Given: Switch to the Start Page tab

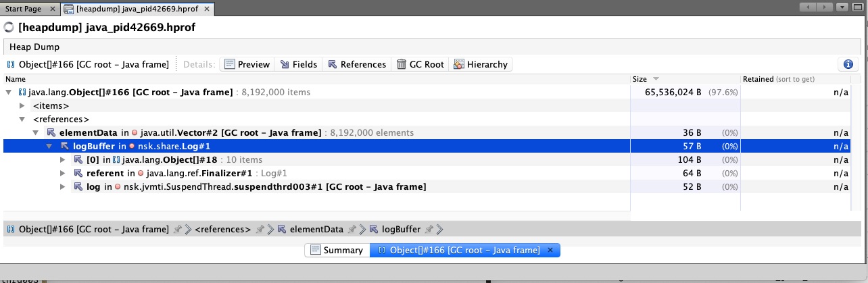Looking at the screenshot, I should tap(23, 9).
